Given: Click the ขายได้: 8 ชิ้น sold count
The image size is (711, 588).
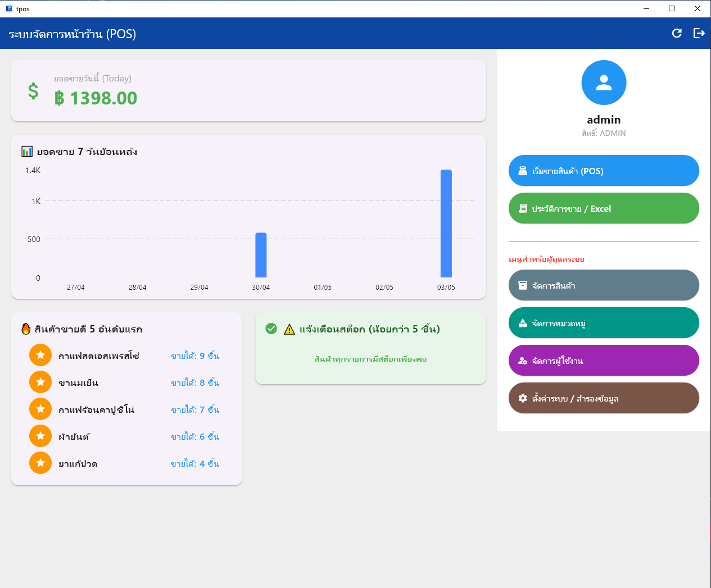Looking at the screenshot, I should 195,382.
